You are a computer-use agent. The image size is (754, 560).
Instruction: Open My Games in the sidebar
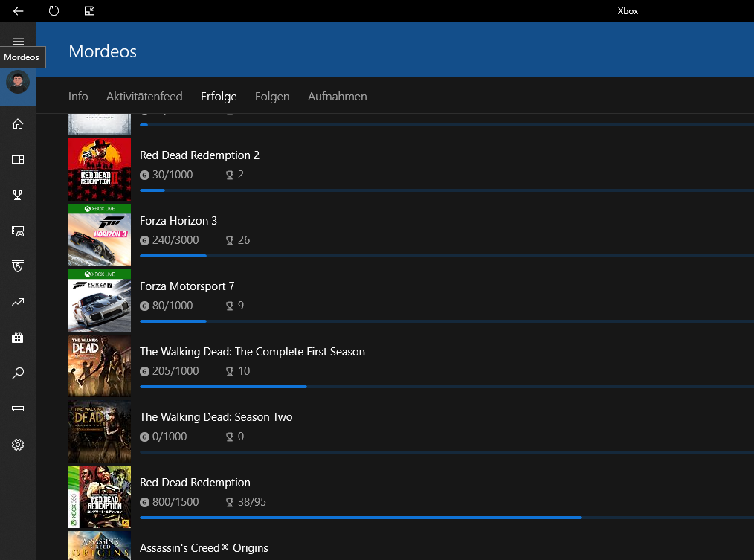18,159
